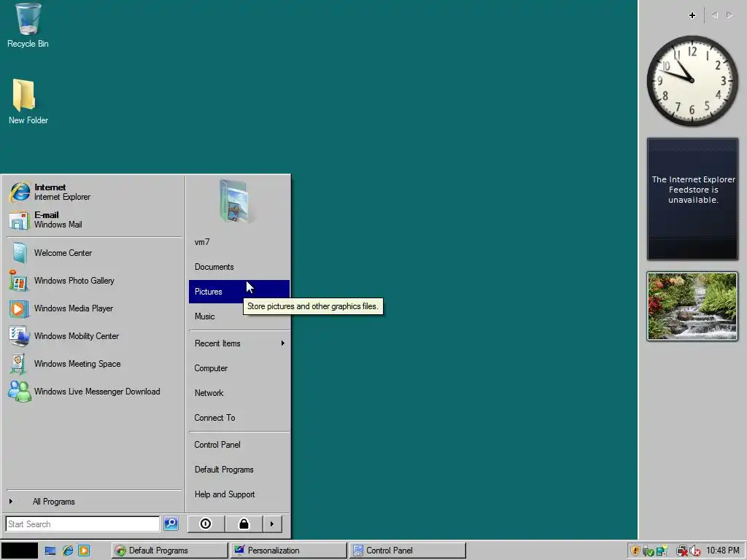
Task: Switch to Control Panel taskbar button
Action: [407, 551]
